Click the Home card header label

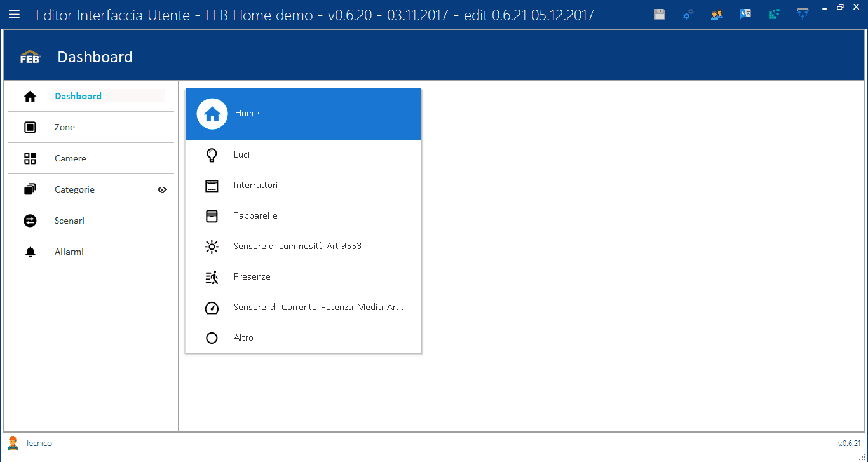247,113
